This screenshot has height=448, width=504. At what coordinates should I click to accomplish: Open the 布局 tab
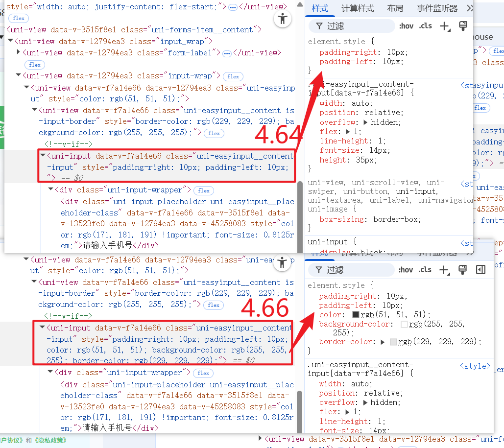pyautogui.click(x=395, y=8)
